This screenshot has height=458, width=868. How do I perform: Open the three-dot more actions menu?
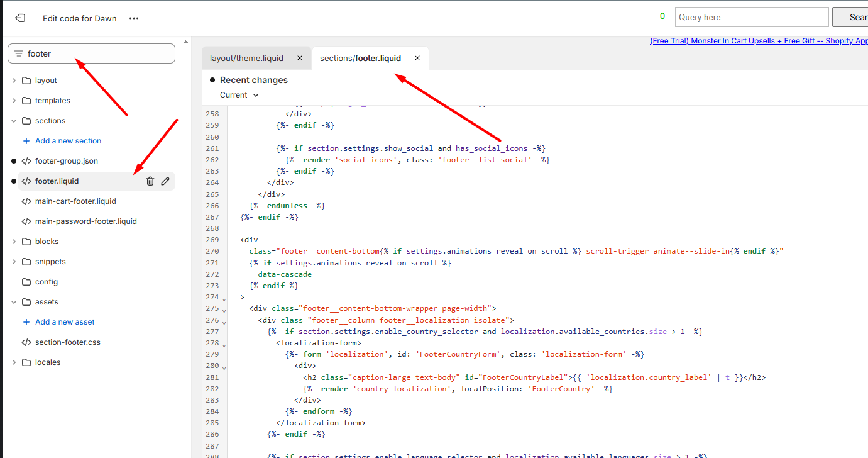[x=134, y=18]
